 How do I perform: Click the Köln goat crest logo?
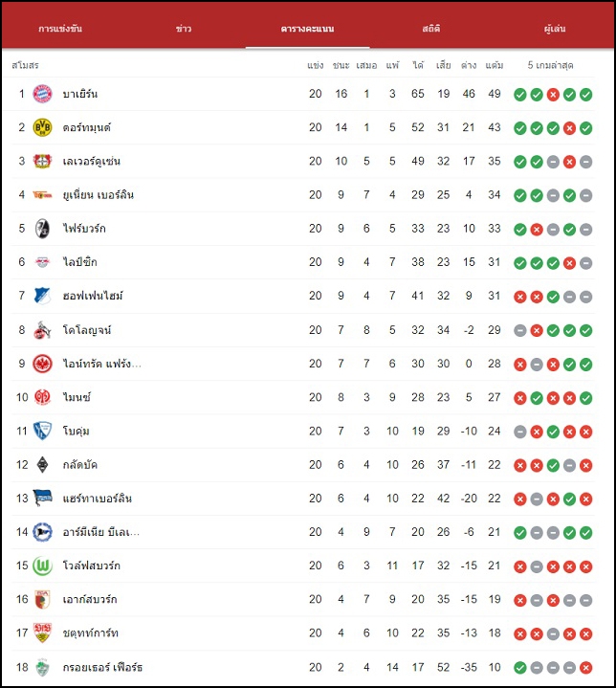(x=42, y=330)
